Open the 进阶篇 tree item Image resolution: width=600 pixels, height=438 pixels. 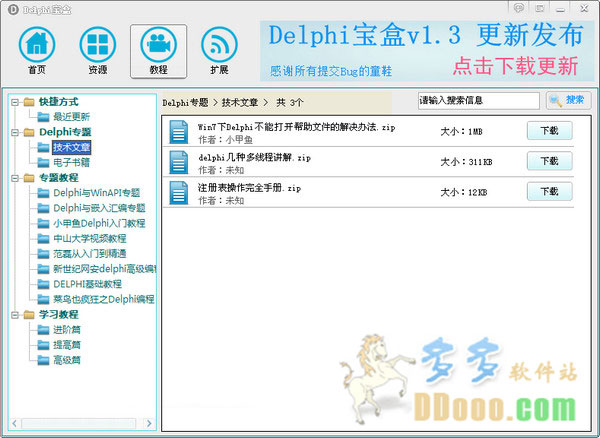(x=67, y=330)
